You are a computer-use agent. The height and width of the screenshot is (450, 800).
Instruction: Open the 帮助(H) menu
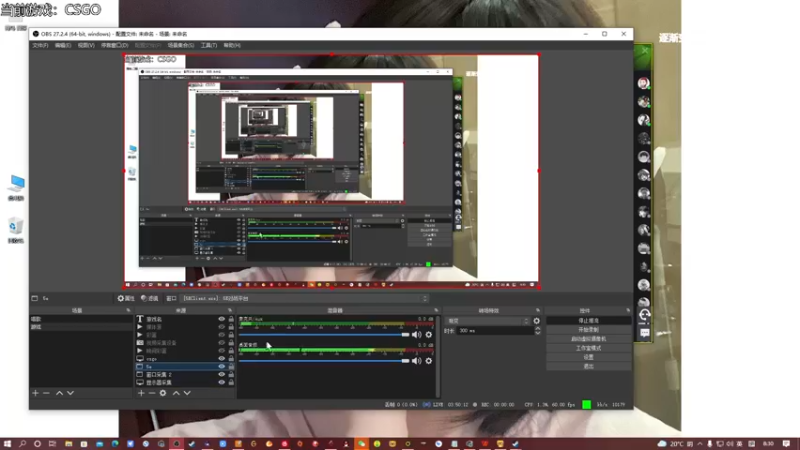point(232,45)
